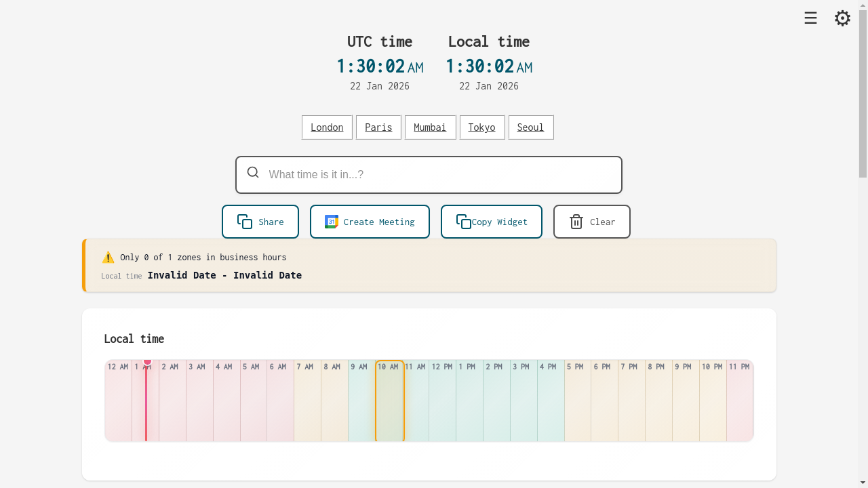The width and height of the screenshot is (868, 488).
Task: Click the warning triangle icon
Action: pos(108,258)
